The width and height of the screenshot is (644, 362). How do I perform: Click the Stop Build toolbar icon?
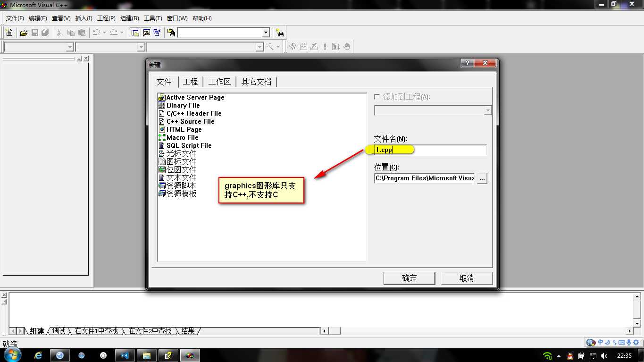(314, 47)
